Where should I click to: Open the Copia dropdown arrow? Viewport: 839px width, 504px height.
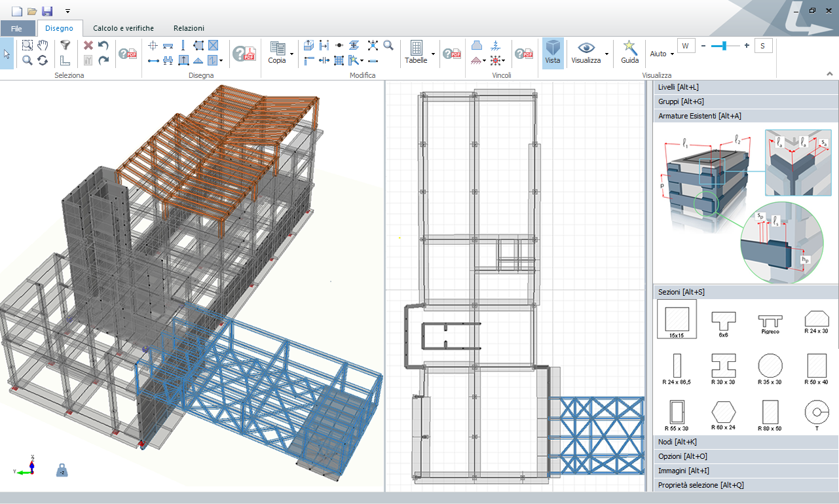tap(291, 54)
